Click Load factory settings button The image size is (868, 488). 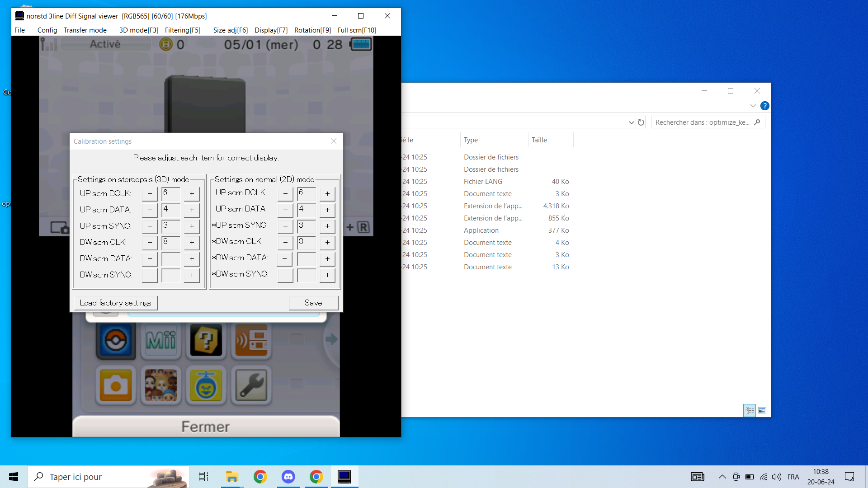pyautogui.click(x=116, y=303)
